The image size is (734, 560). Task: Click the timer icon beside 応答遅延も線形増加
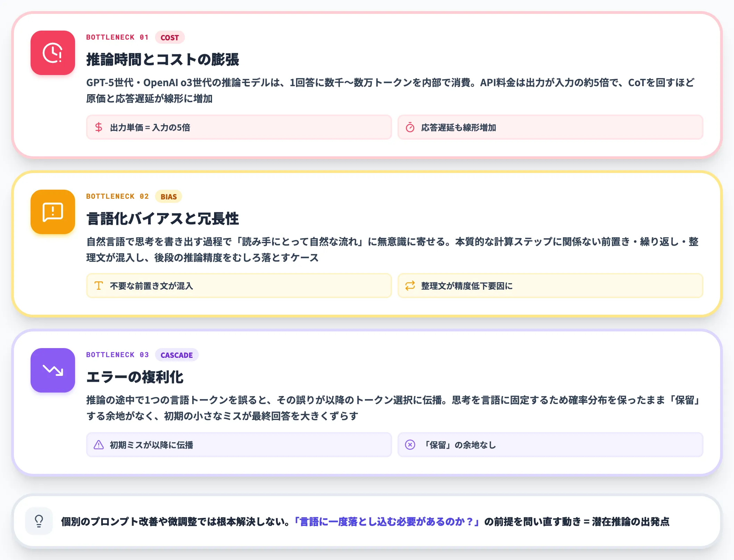tap(410, 127)
